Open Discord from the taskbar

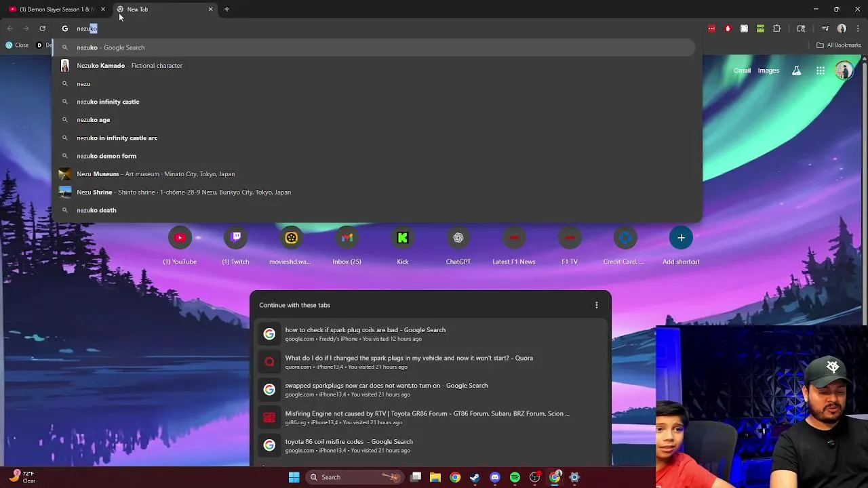[495, 477]
